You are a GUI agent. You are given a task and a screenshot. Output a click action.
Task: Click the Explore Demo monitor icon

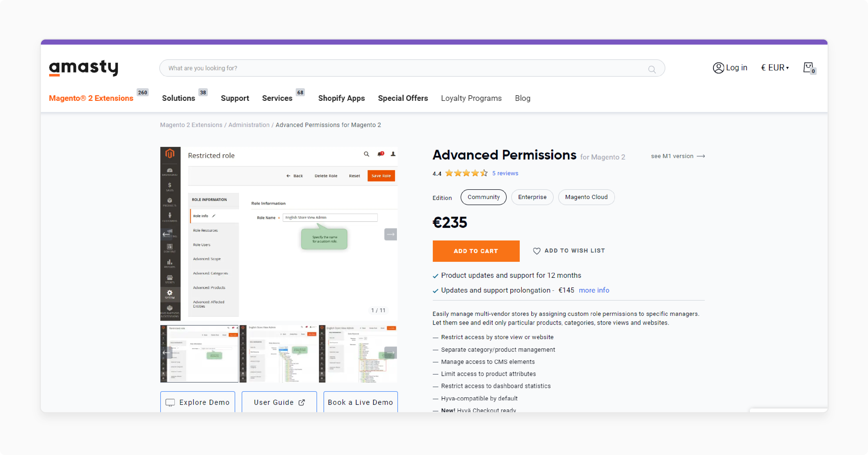pos(170,402)
